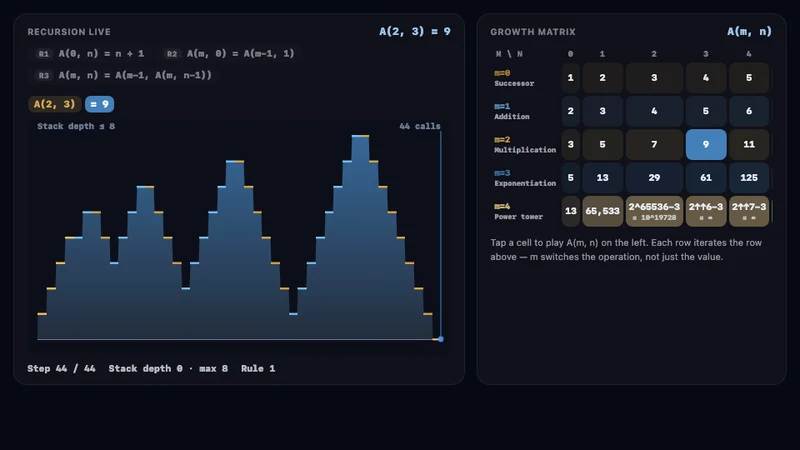
Task: Tap the Successor row cell showing 4
Action: pyautogui.click(x=706, y=78)
